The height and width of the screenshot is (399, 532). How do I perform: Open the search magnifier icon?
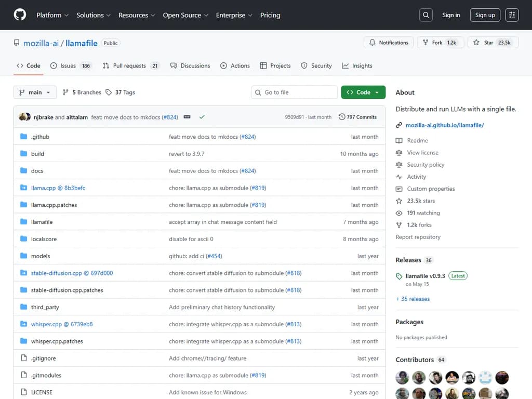coord(425,15)
